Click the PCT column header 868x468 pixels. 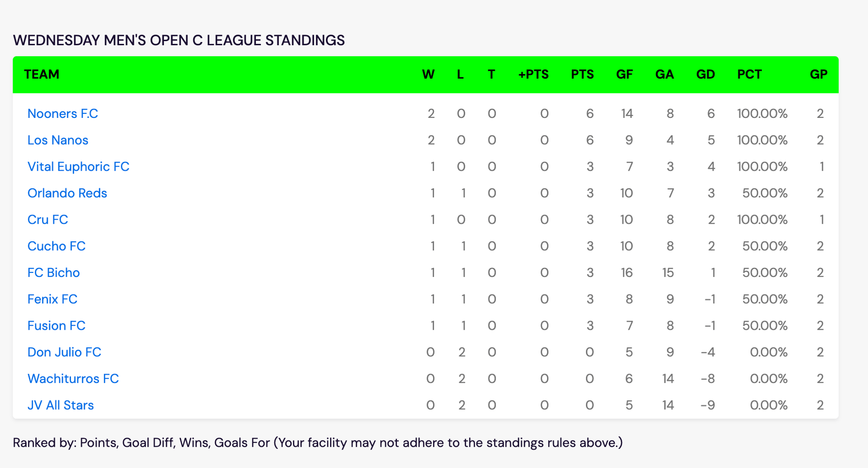[750, 74]
